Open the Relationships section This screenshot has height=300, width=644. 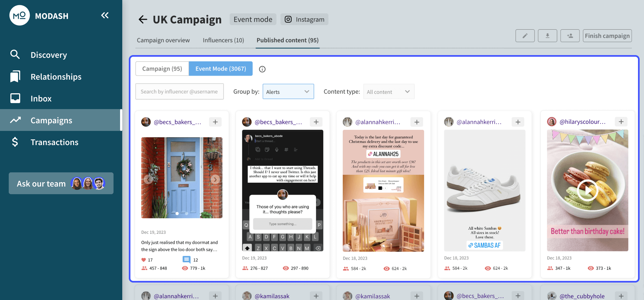[x=56, y=77]
